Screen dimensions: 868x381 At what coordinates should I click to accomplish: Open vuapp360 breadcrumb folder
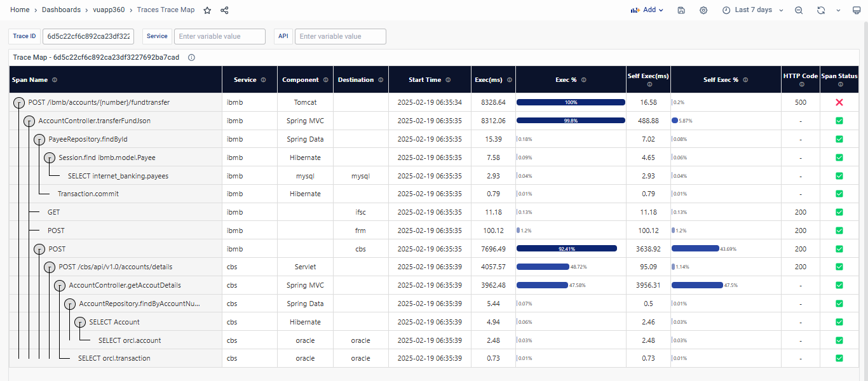click(109, 10)
